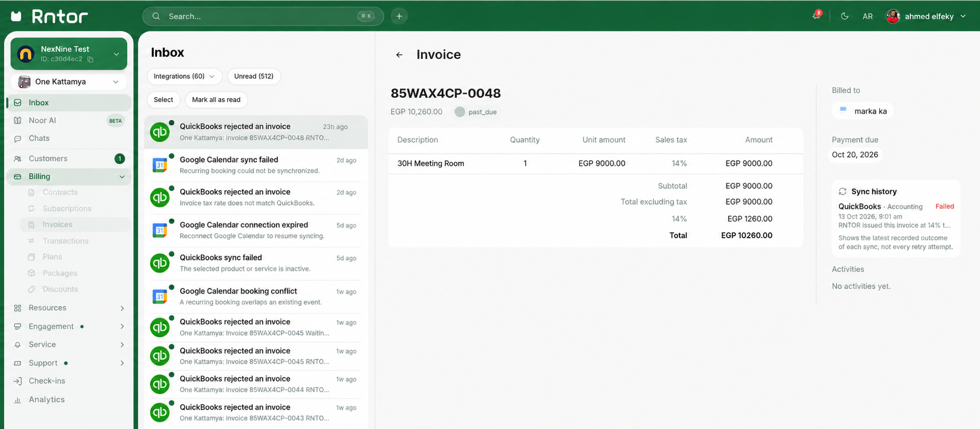
Task: Click the Inbox envelope icon
Action: (x=18, y=103)
